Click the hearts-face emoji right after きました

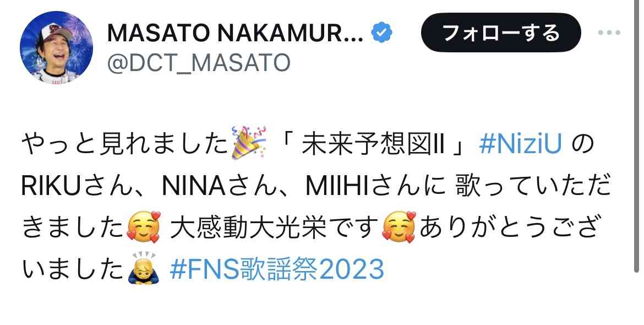click(143, 227)
